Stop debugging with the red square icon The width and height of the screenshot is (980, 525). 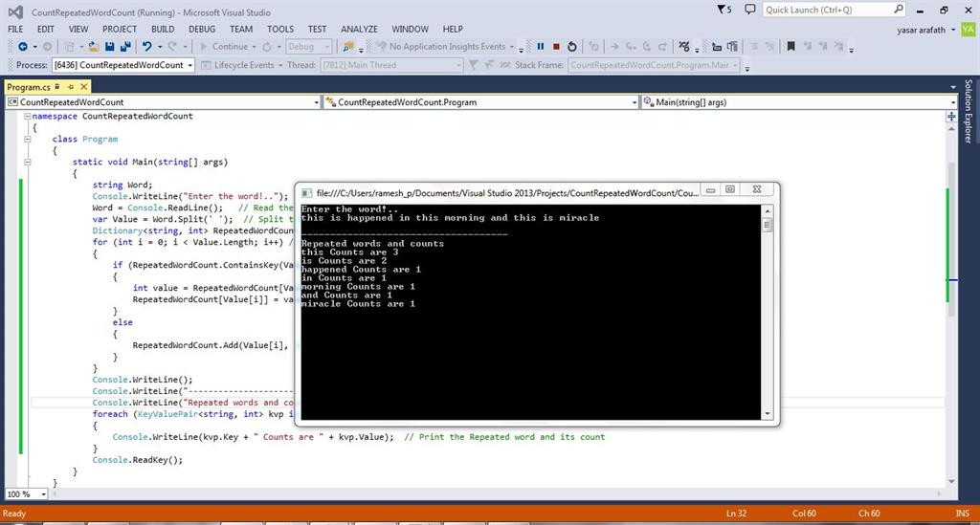[x=556, y=46]
